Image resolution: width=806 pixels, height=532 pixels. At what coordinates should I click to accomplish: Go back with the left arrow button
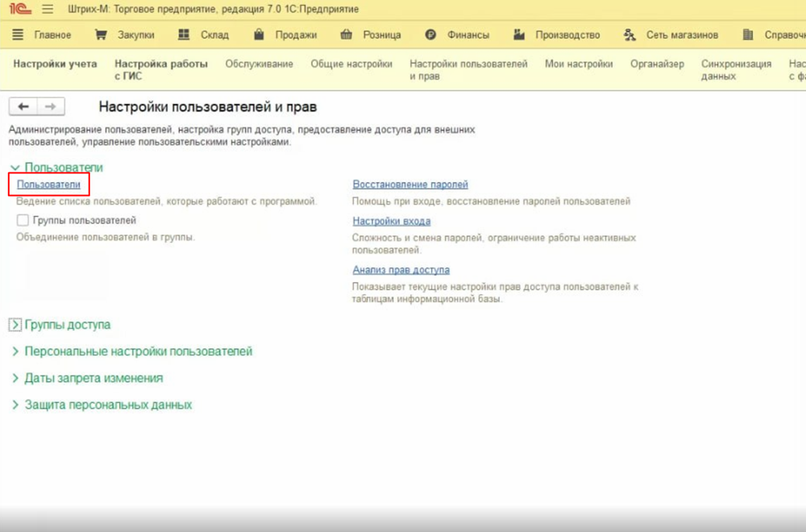[x=23, y=106]
